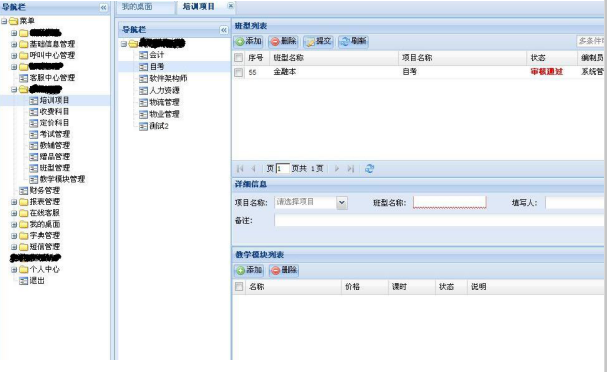Go to the first page of 班型列表
Image resolution: width=607 pixels, height=372 pixels.
pos(240,169)
